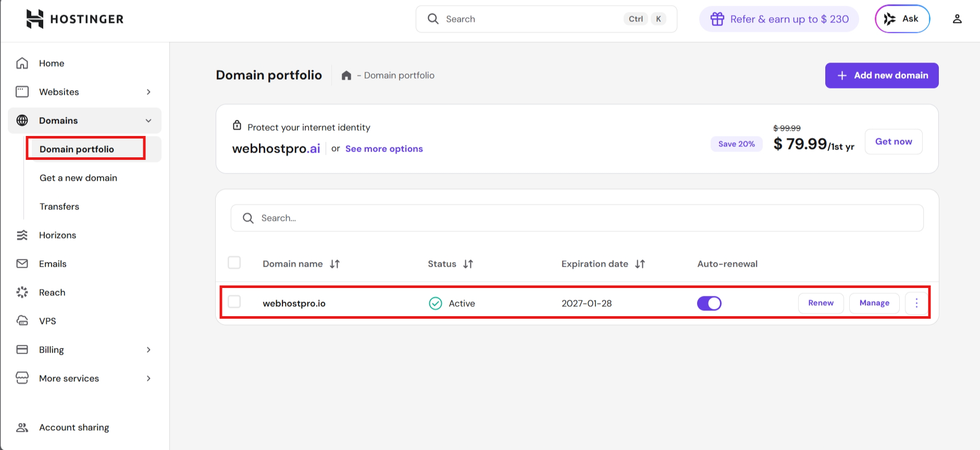
Task: Click the webhostpro.io domain name
Action: coord(294,303)
